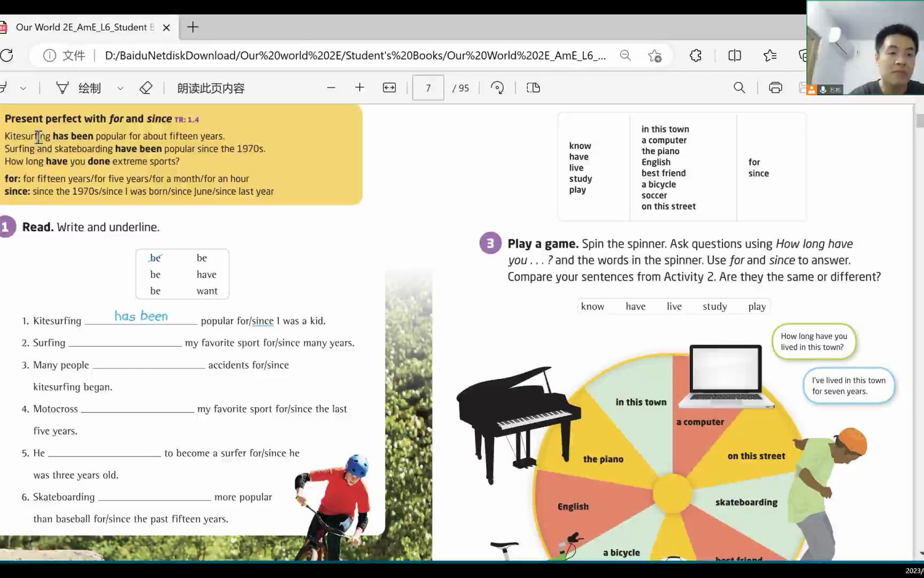Screen dimensions: 924x578
Task: Close the Our World PDF tab
Action: [x=166, y=27]
